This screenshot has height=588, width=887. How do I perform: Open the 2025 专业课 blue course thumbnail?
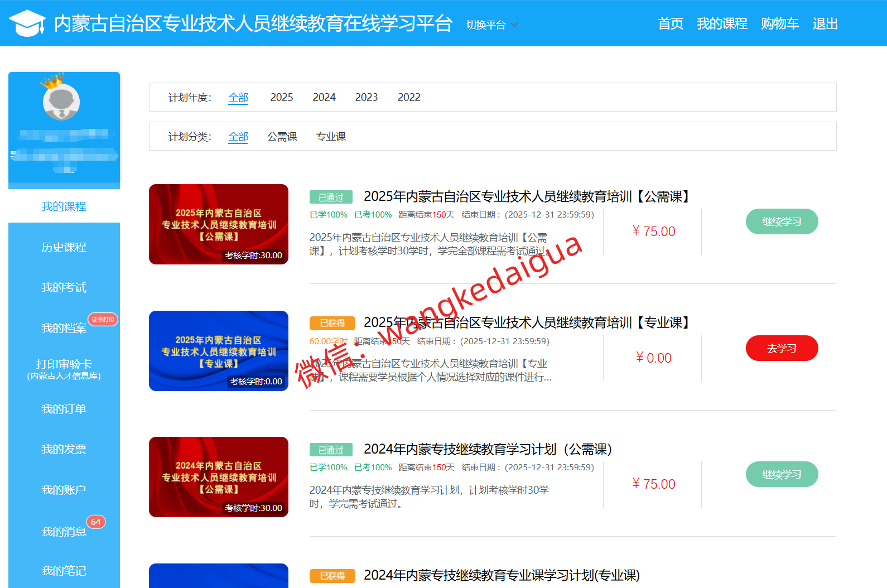tap(219, 351)
